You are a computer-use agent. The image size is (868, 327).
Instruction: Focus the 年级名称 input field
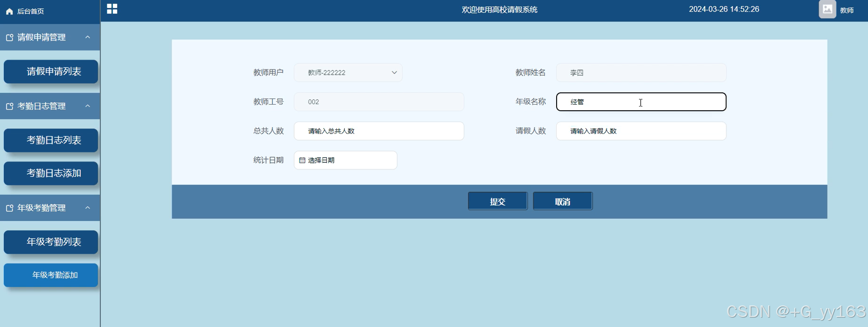[x=641, y=102]
